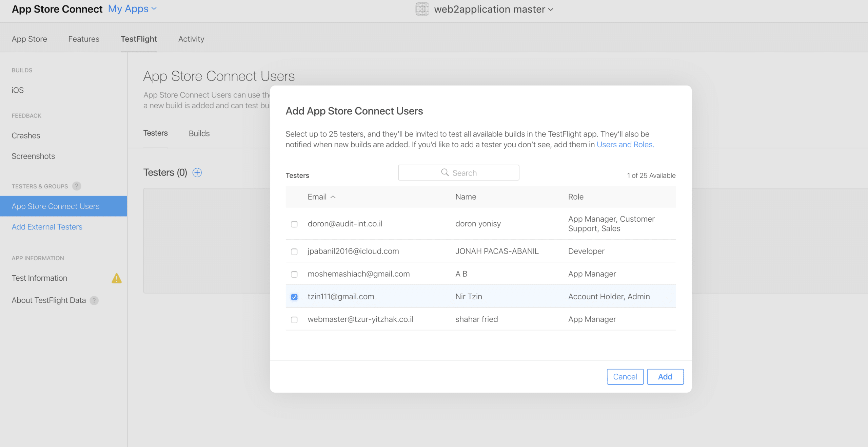
Task: Select jpabanil2016@icloud.com checkbox
Action: [x=294, y=252]
